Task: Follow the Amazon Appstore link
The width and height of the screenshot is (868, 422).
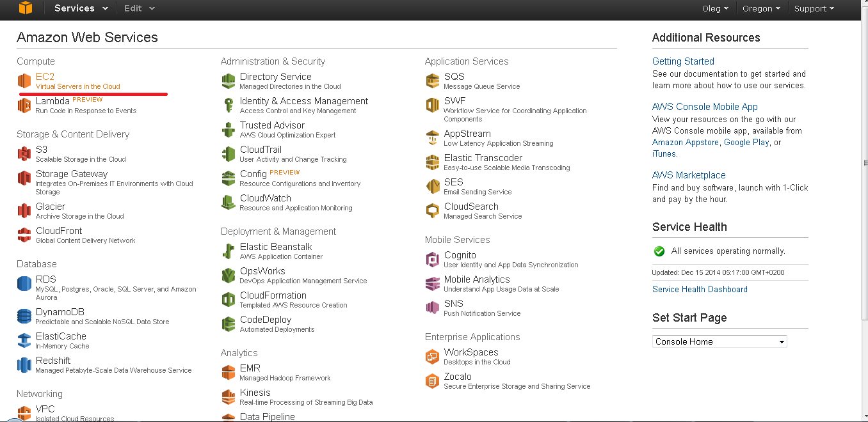Action: [x=686, y=143]
